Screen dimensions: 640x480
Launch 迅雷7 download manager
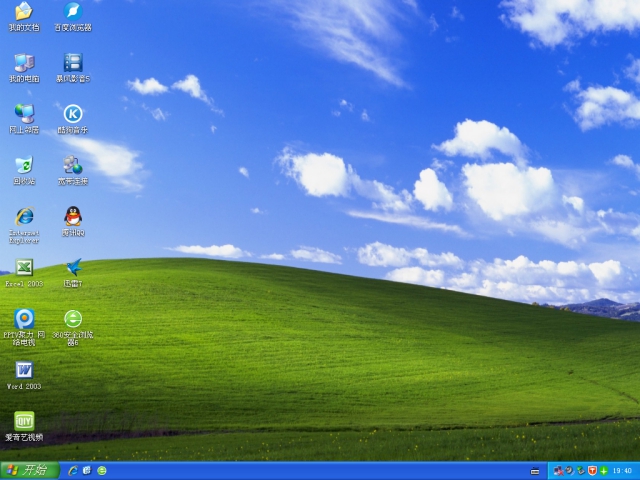(73, 268)
